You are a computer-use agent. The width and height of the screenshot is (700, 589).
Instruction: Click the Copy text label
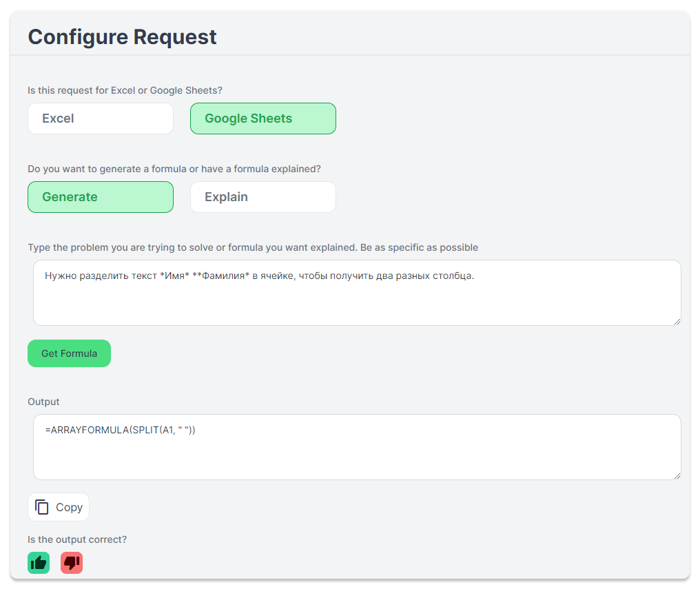[69, 507]
